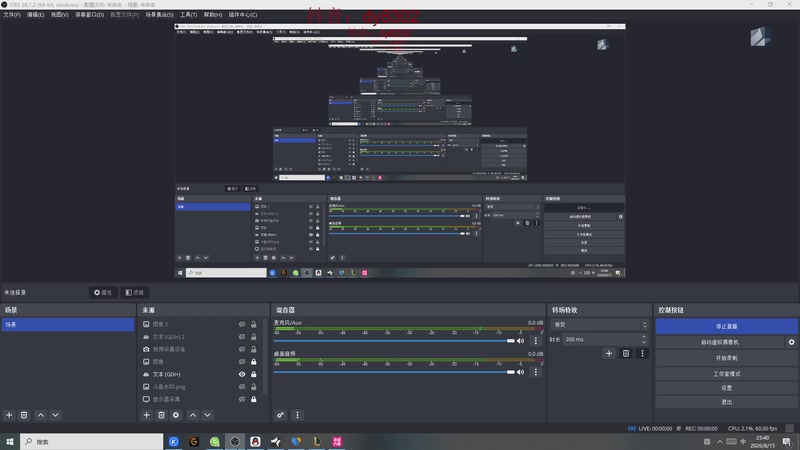
Task: Unlock the 显示器采集 source lock
Action: click(x=254, y=399)
